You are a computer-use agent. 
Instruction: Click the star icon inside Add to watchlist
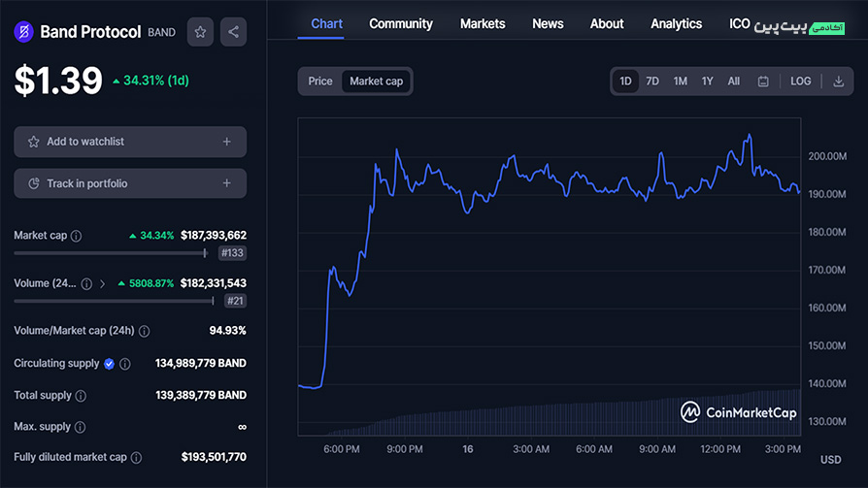(x=34, y=142)
